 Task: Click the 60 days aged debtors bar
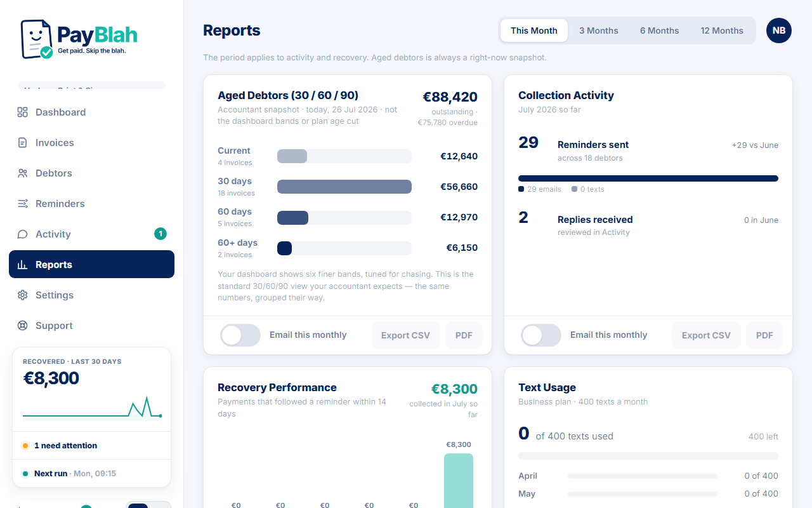click(x=344, y=218)
